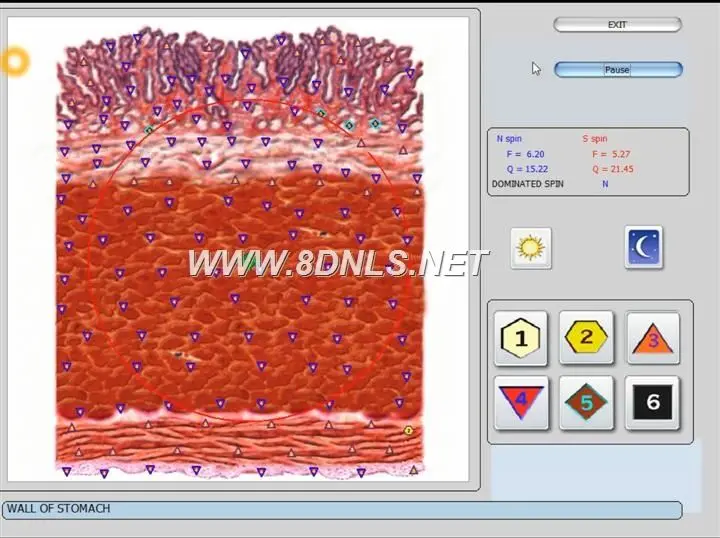
Task: Click the N spin F = 6.20 value
Action: point(525,154)
